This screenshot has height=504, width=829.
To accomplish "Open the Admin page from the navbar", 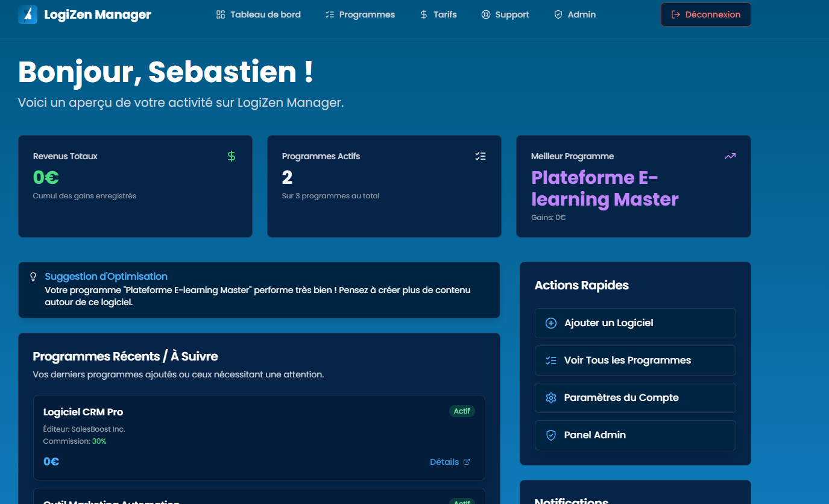I will pyautogui.click(x=575, y=14).
